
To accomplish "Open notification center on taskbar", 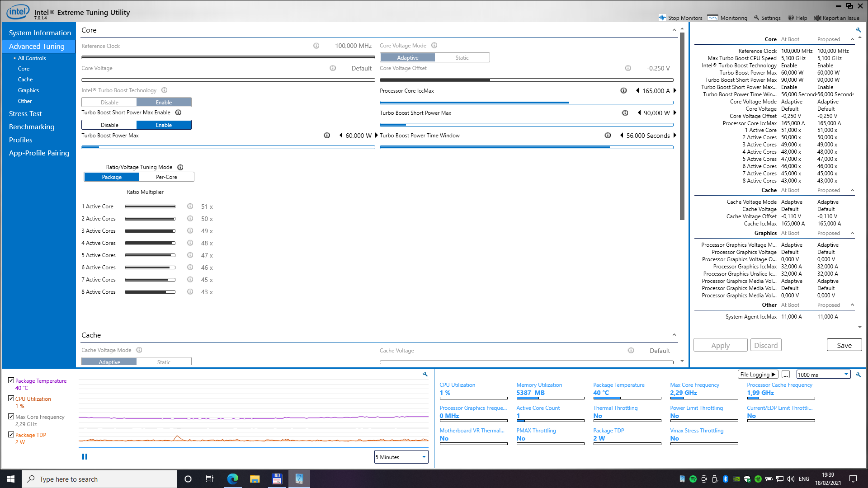I will click(x=853, y=479).
